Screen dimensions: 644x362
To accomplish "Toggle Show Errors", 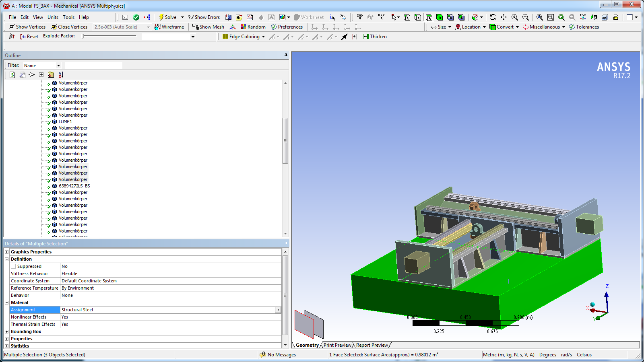I will click(x=204, y=17).
